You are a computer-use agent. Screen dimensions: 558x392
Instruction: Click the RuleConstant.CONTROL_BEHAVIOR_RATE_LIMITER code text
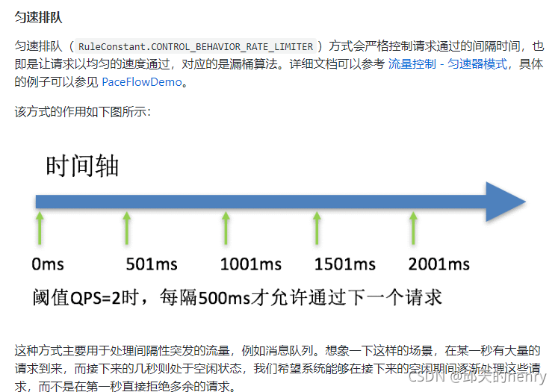[196, 46]
